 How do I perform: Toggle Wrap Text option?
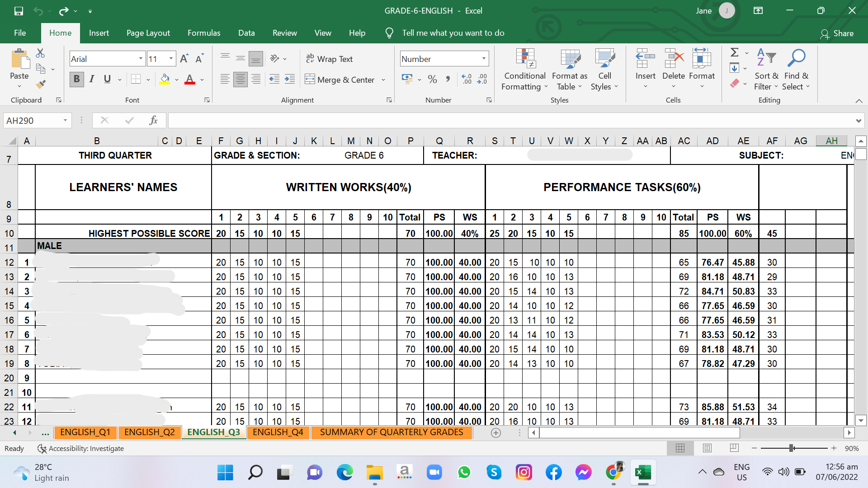(x=329, y=59)
